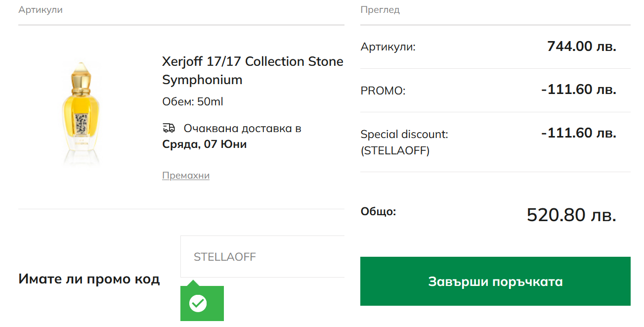
Task: Click the PROMO: discount label
Action: pyautogui.click(x=383, y=91)
